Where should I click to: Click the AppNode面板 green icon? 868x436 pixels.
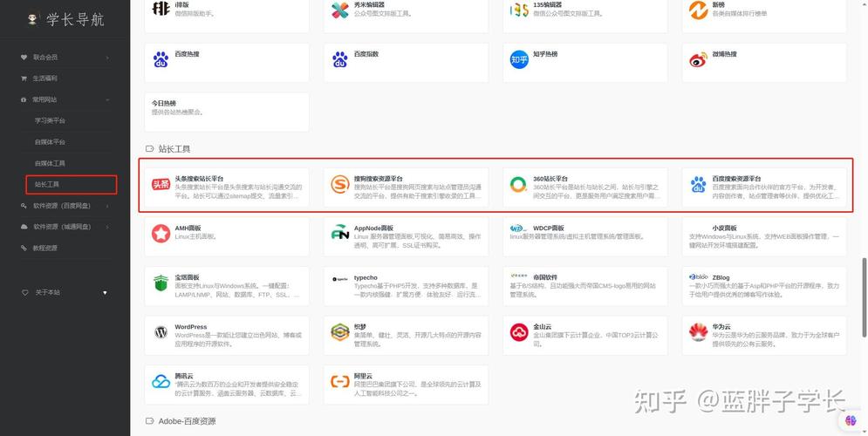click(x=340, y=232)
